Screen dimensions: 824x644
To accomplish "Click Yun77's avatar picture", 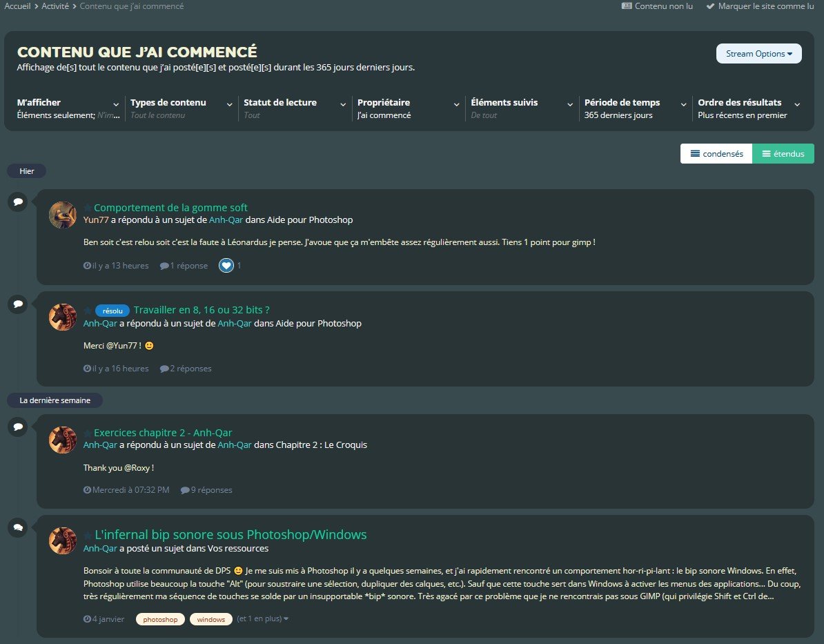I will [62, 215].
